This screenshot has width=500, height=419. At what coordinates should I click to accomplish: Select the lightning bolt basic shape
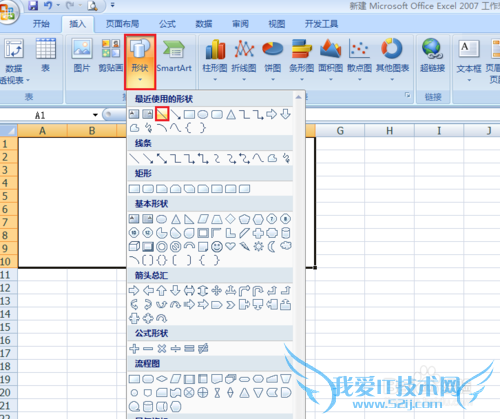[x=244, y=247]
